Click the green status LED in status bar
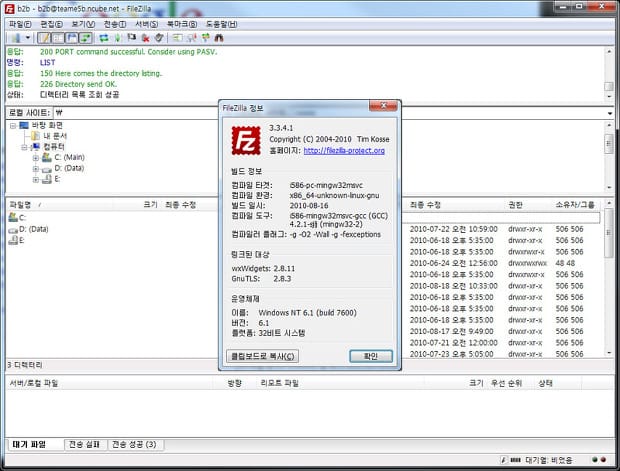This screenshot has width=620, height=471. 595,460
